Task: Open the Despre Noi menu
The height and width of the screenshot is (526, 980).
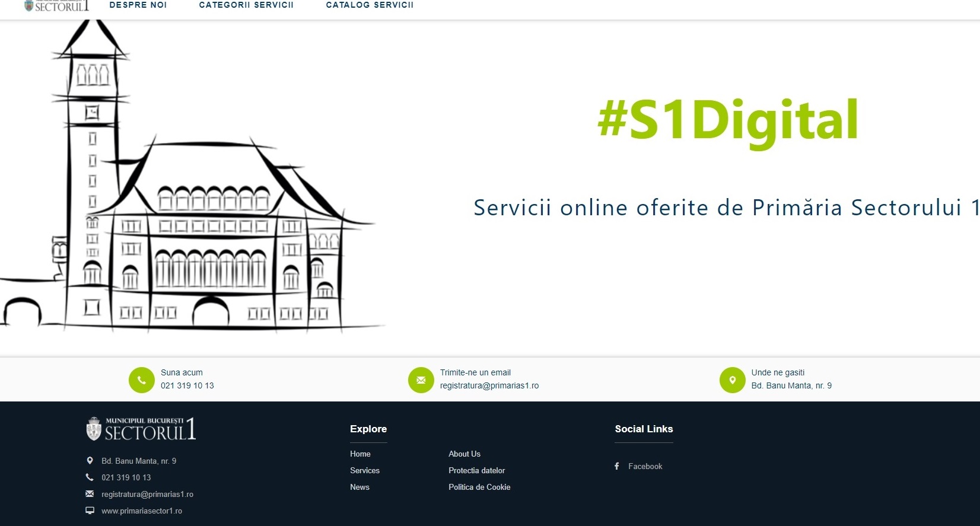Action: [x=138, y=5]
